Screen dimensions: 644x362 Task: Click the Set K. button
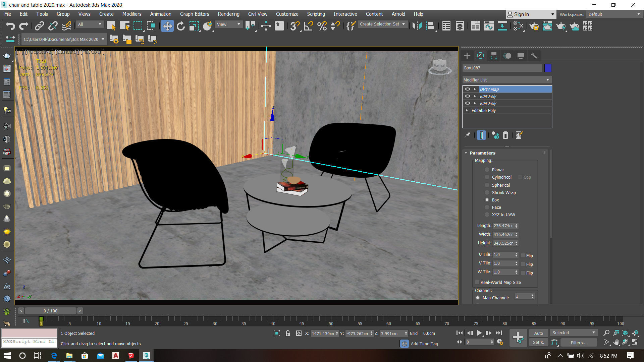coord(538,342)
